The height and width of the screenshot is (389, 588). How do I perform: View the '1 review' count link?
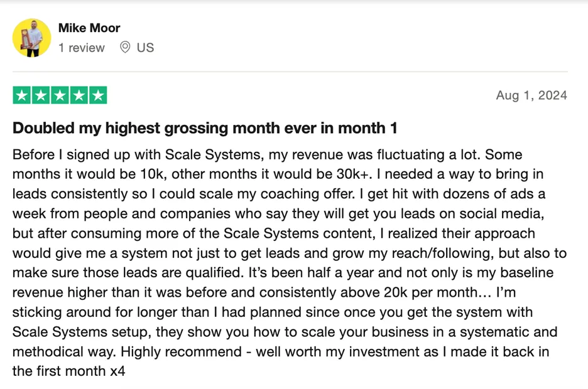pyautogui.click(x=82, y=48)
